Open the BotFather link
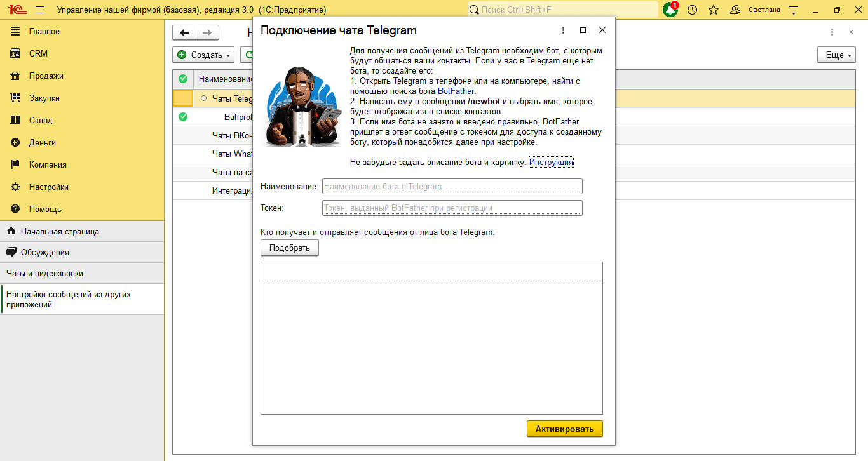This screenshot has height=461, width=868. (x=456, y=91)
